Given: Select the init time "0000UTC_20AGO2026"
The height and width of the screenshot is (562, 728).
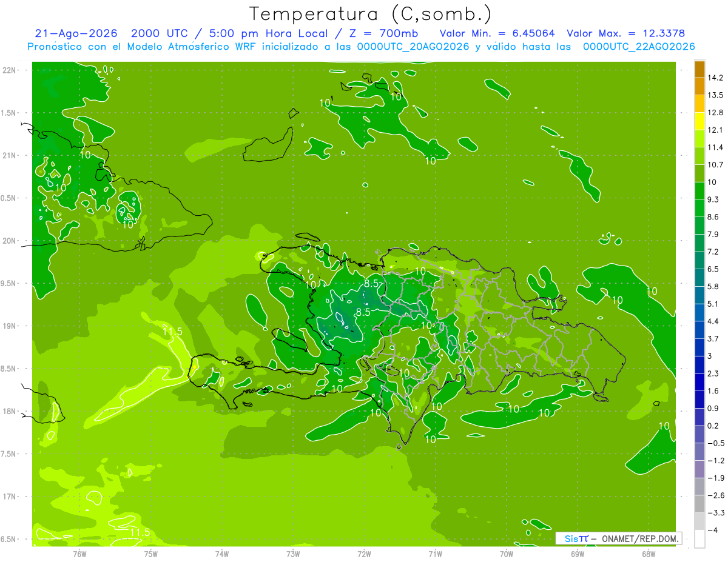Looking at the screenshot, I should 414,47.
